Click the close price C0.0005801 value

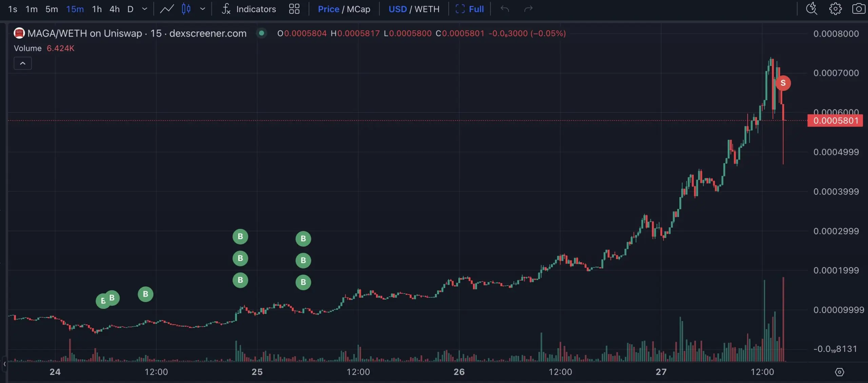(x=460, y=34)
